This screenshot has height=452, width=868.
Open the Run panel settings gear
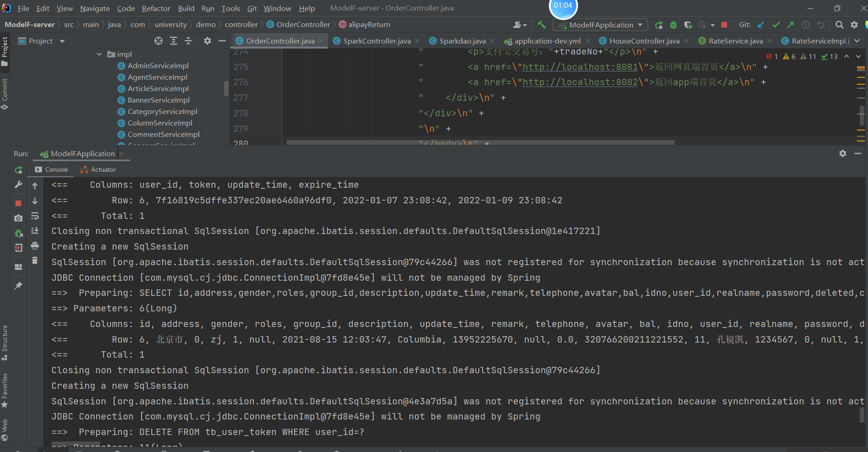843,153
